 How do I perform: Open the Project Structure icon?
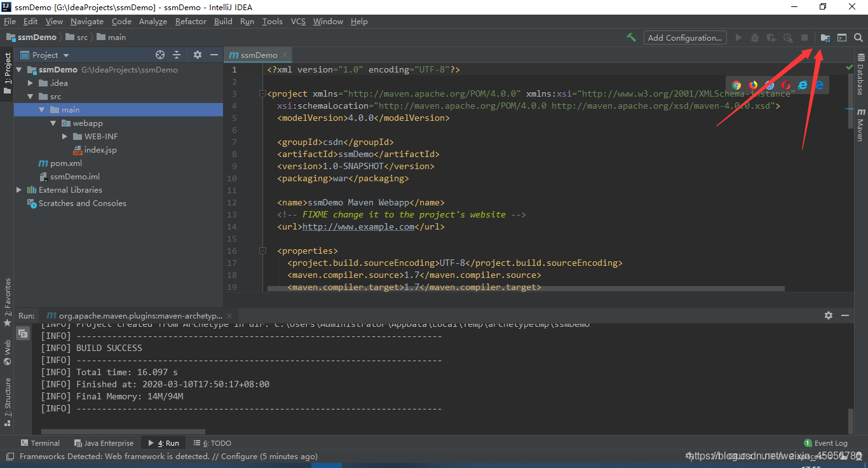pyautogui.click(x=825, y=38)
